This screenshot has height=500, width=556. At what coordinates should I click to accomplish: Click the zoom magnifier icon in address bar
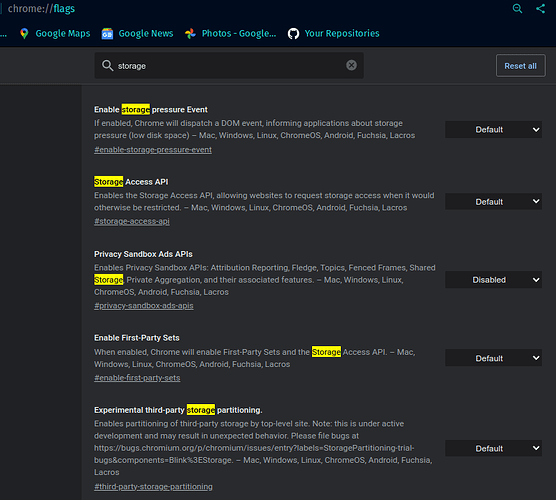pos(517,9)
